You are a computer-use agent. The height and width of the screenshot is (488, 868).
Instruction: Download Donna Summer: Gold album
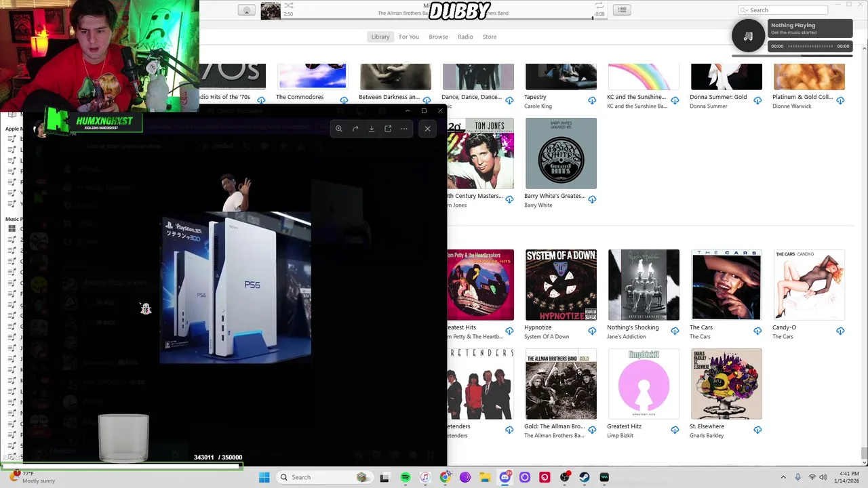pyautogui.click(x=757, y=100)
